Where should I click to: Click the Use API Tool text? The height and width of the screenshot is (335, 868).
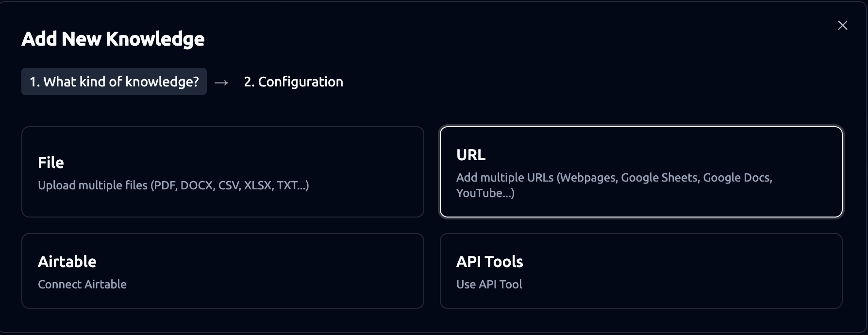pos(489,285)
